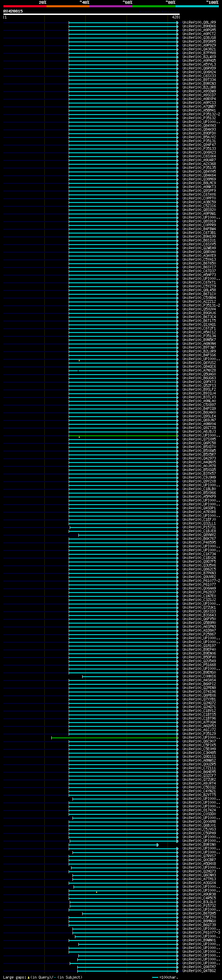Select hit UniRef100_P35133
The width and height of the screenshot is (222, 980).
click(199, 149)
